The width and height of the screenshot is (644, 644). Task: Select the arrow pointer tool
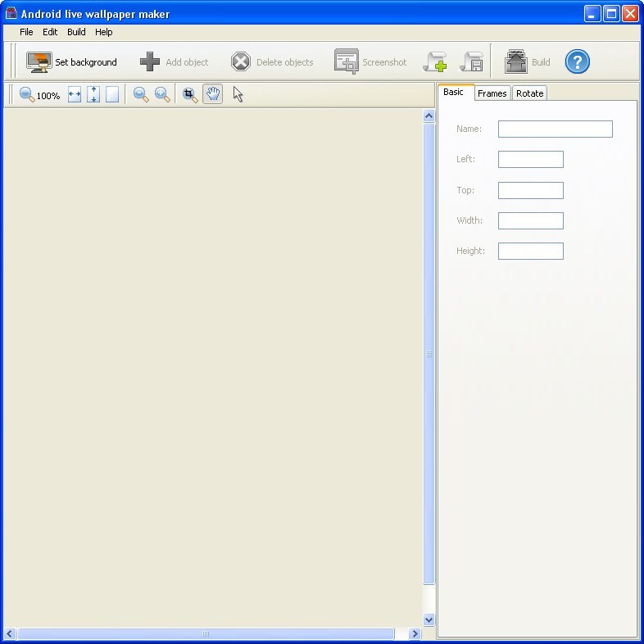click(238, 94)
